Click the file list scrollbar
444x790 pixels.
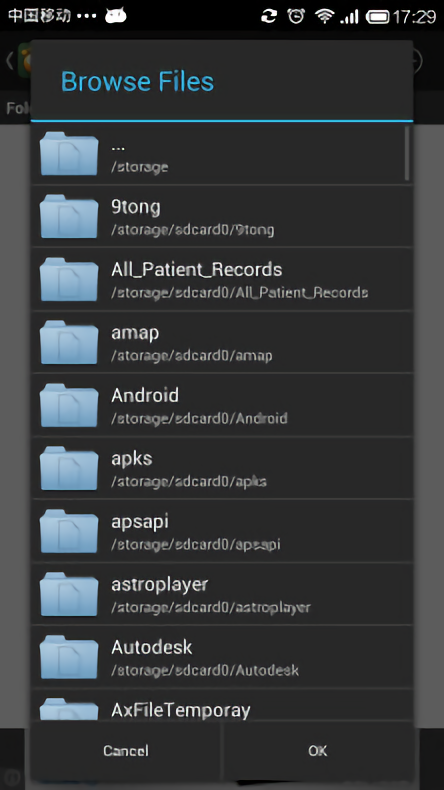coord(407,153)
